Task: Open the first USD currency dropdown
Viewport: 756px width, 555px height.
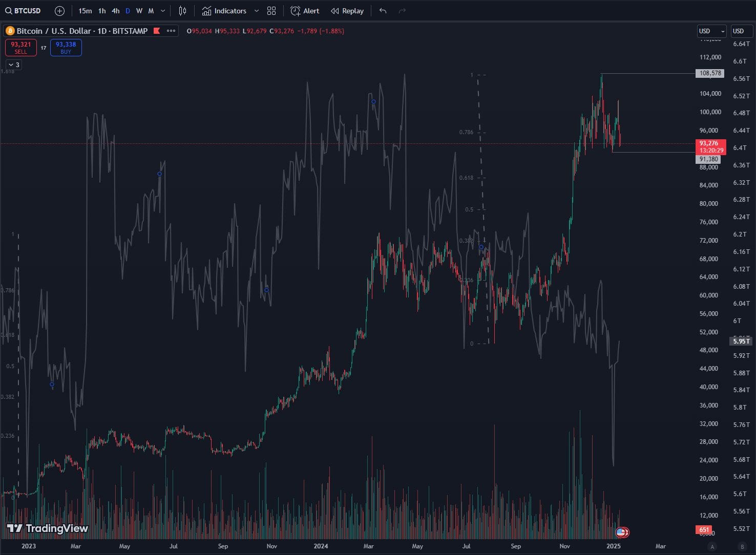Action: point(712,31)
